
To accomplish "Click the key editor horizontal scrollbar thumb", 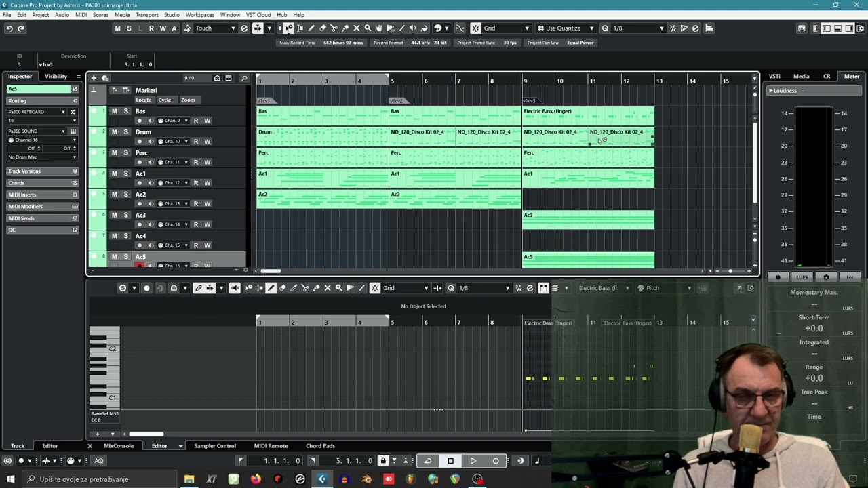I will (146, 434).
